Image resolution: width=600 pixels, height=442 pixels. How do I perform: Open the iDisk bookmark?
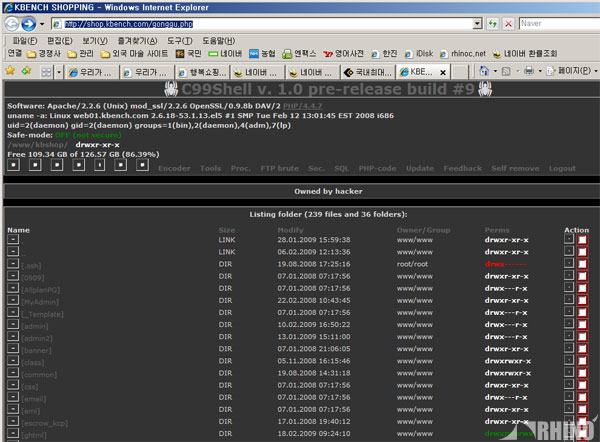(x=419, y=54)
